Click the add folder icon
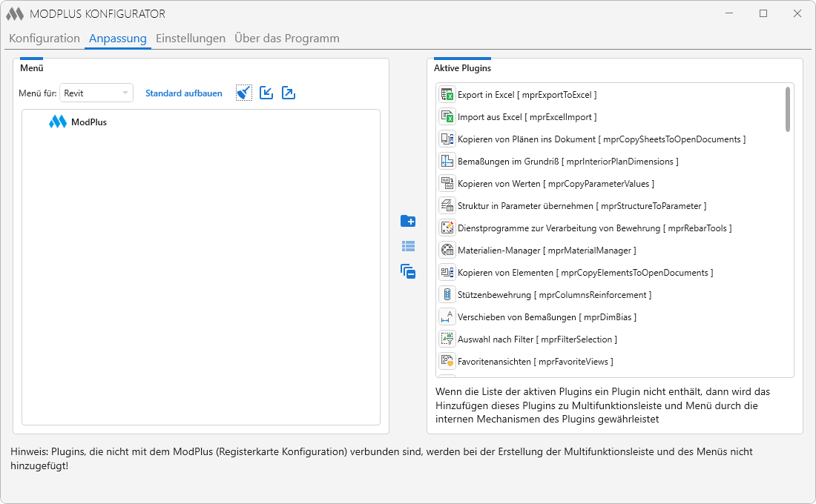 tap(408, 221)
